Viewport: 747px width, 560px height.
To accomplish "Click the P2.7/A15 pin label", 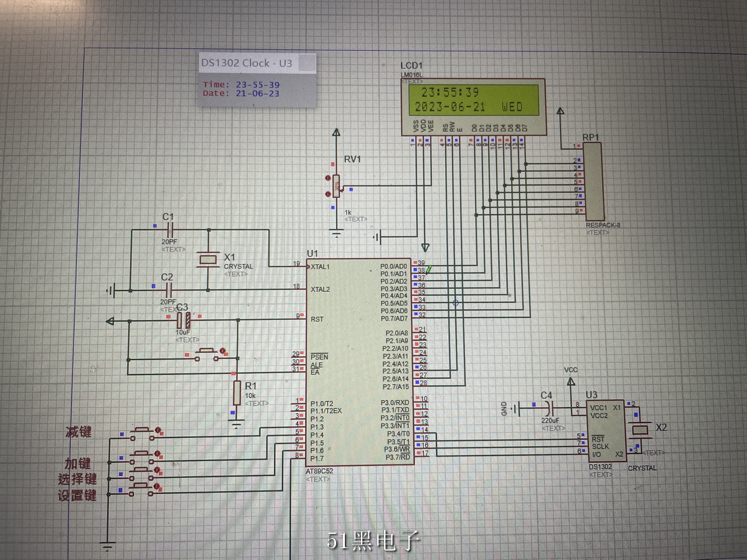I will [395, 386].
